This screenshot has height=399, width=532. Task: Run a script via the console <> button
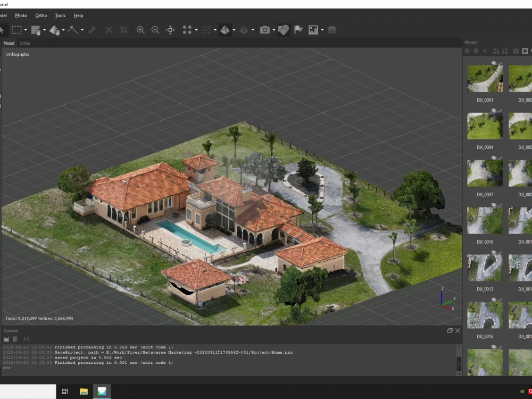(27, 339)
